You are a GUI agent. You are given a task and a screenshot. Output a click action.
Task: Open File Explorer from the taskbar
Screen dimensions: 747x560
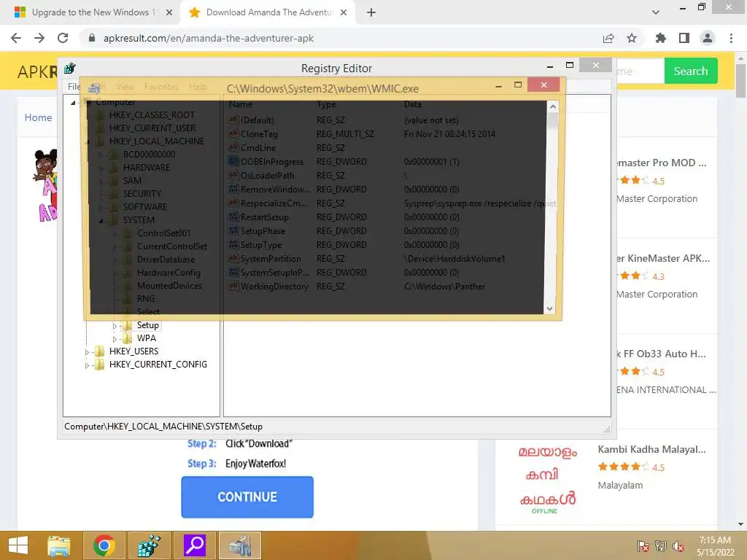click(59, 545)
